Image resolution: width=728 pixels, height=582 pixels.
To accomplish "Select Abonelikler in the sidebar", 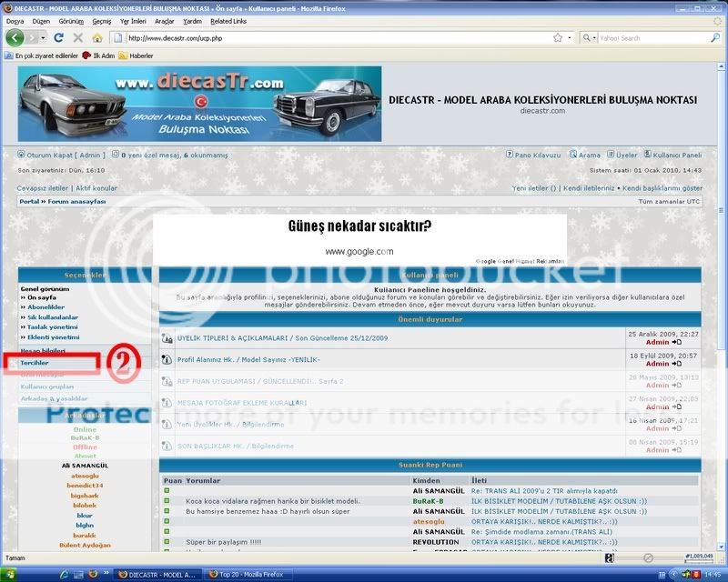I will pos(45,307).
